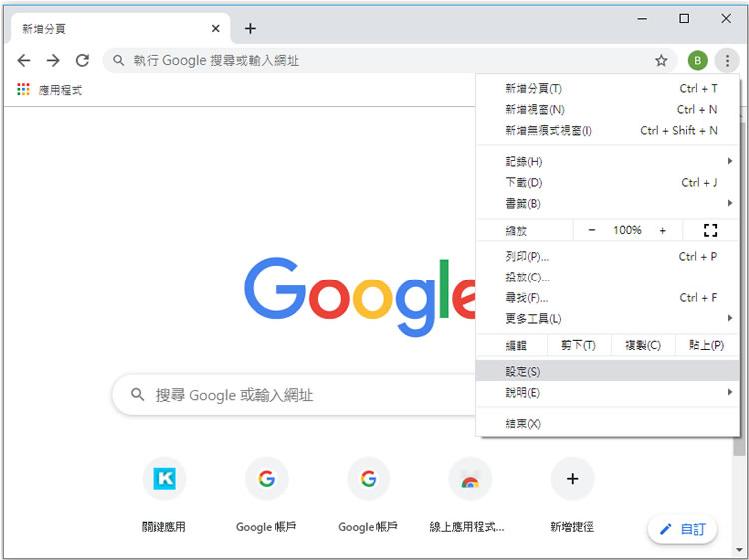Click the forward navigation arrow
This screenshot has width=749, height=560.
[53, 60]
